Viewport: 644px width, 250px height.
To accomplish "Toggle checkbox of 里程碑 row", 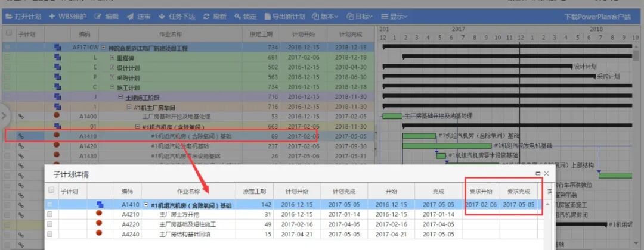I will coord(7,57).
